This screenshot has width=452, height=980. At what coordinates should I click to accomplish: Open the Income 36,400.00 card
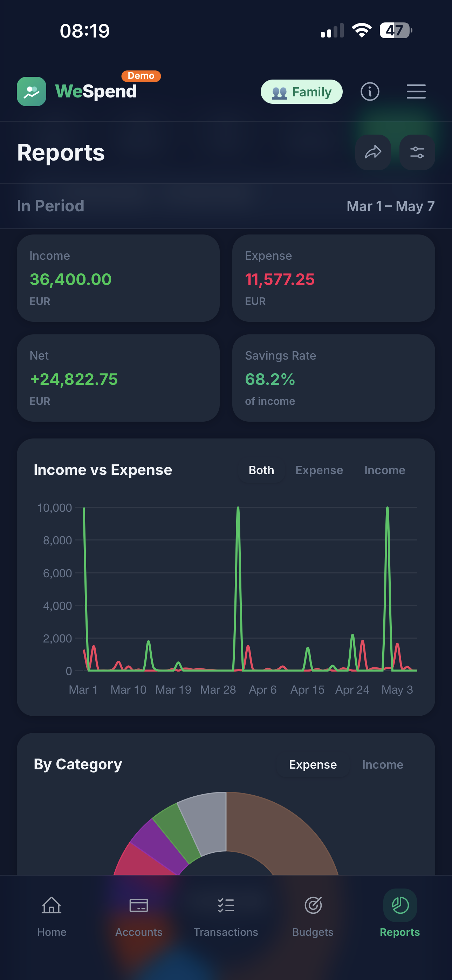118,278
